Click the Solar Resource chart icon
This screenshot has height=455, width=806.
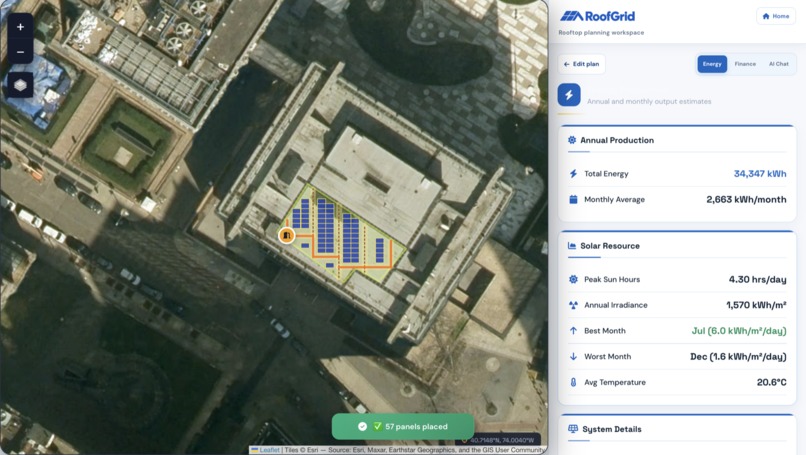click(572, 246)
